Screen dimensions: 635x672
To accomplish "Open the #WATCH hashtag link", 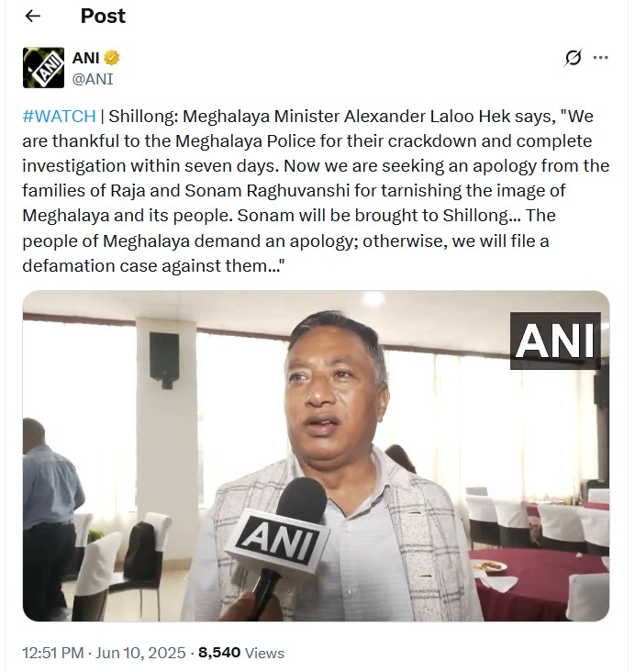I will [59, 117].
